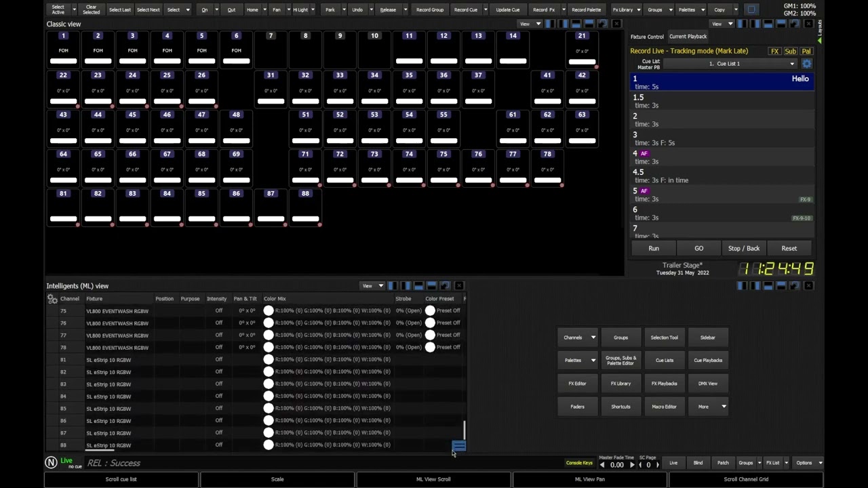Click third dock layout icon in Classic view header
The height and width of the screenshot is (488, 868).
(576, 24)
